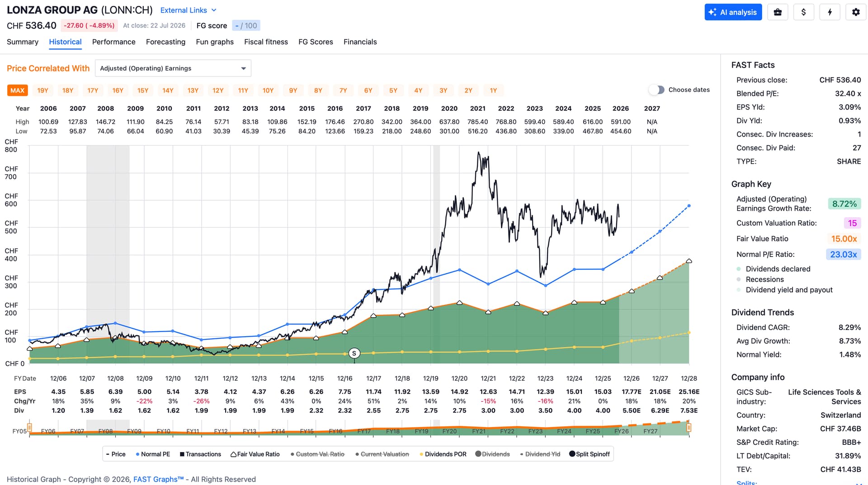Enable Dividends legend item
Image resolution: width=868 pixels, height=485 pixels.
[x=492, y=454]
